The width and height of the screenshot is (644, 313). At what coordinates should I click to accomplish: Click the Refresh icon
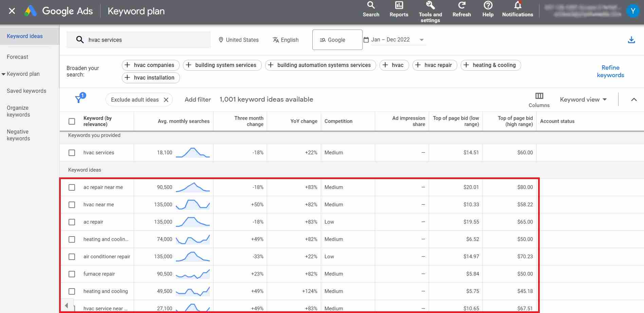point(461,7)
